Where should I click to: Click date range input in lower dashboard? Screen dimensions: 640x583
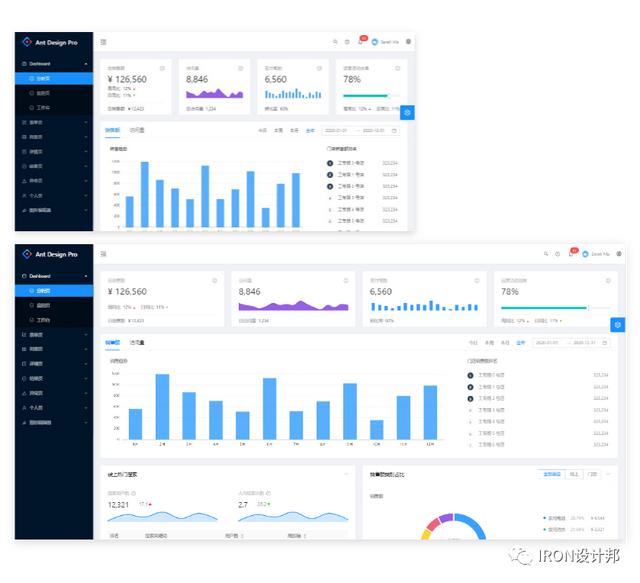571,343
